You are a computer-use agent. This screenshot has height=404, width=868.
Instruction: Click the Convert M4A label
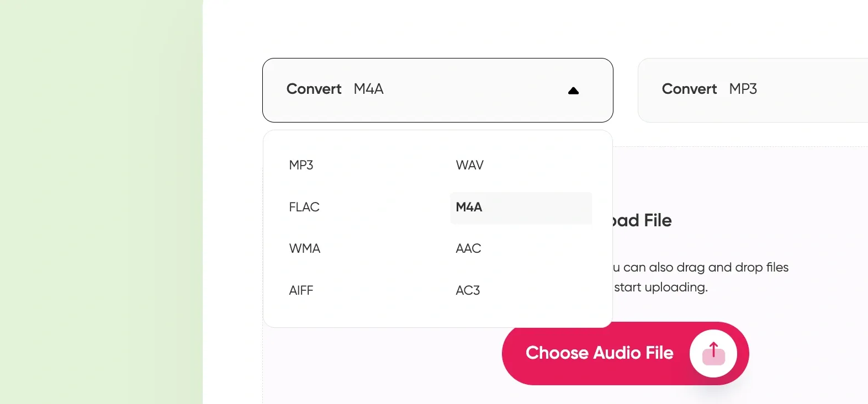313,89
